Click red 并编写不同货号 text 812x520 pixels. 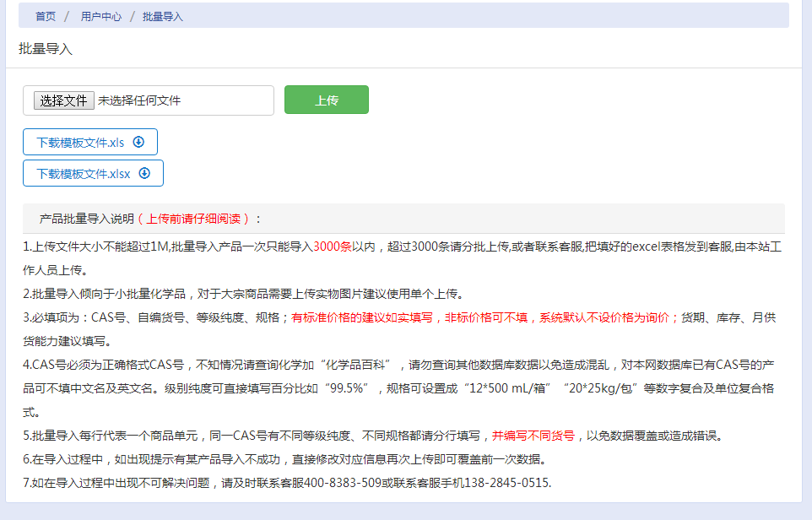[x=533, y=436]
